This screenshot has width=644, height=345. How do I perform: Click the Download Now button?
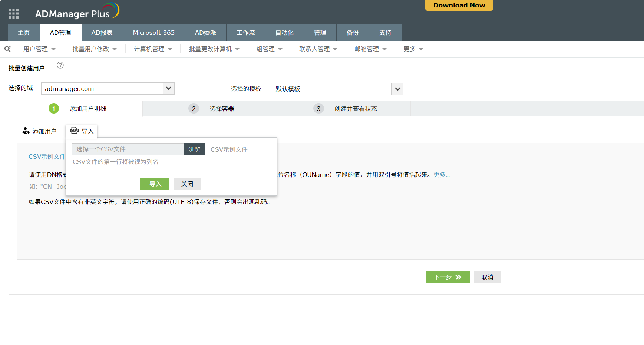click(459, 5)
